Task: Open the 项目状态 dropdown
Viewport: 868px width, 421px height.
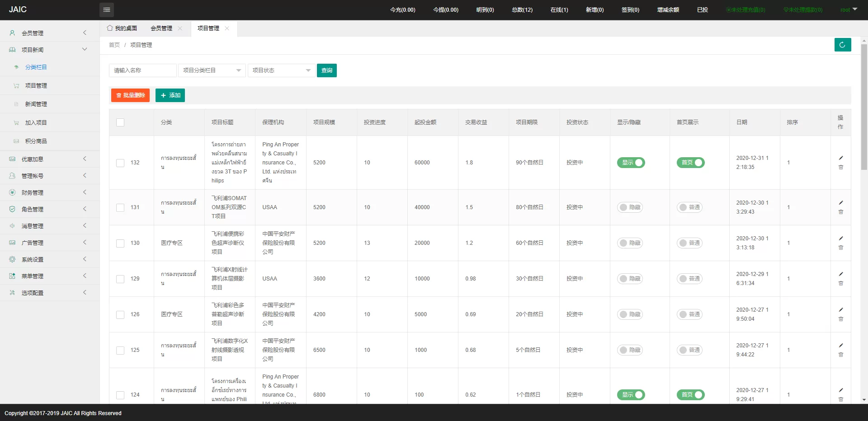Action: coord(281,70)
